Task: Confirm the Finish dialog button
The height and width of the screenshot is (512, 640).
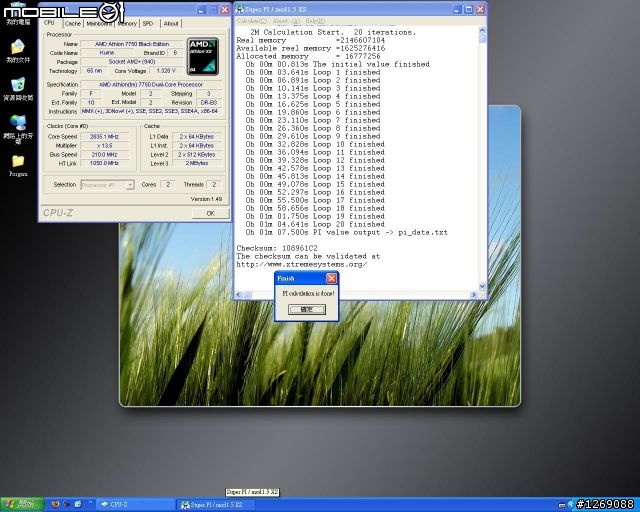Action: (307, 309)
